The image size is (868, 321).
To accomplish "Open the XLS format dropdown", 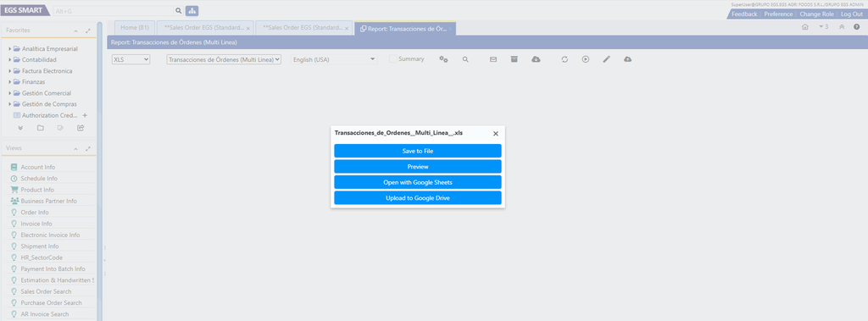I will pos(131,59).
